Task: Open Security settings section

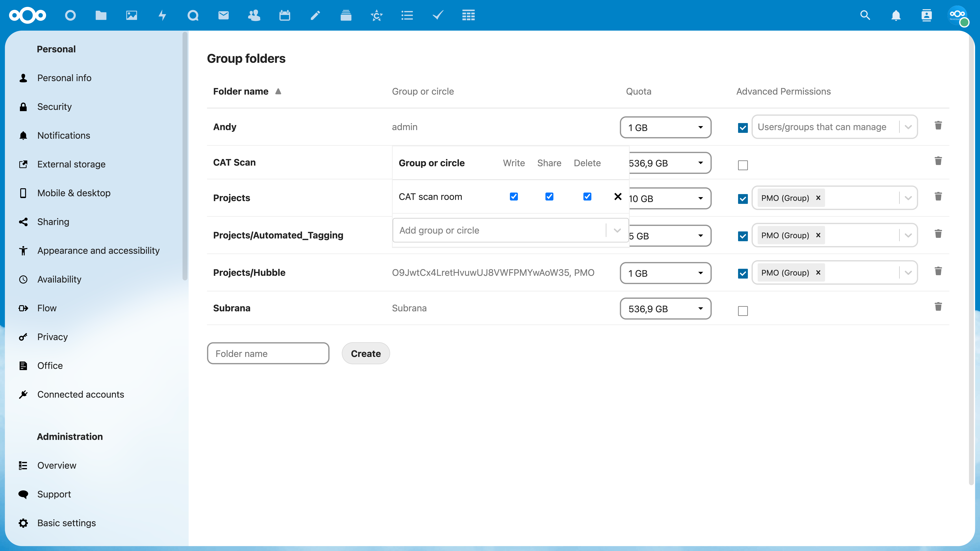Action: tap(54, 107)
